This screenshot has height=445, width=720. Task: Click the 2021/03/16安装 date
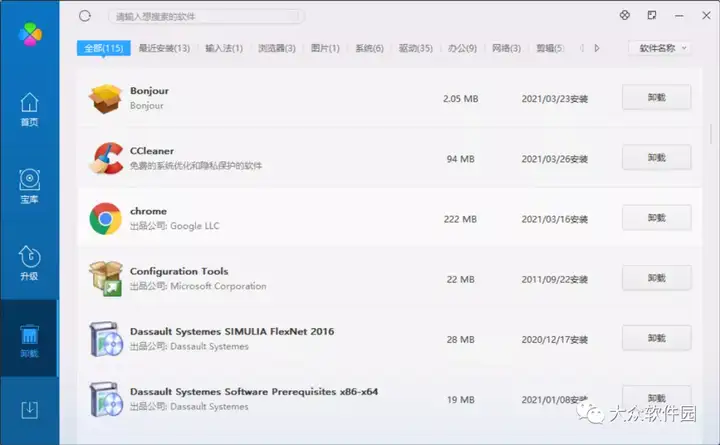point(555,219)
